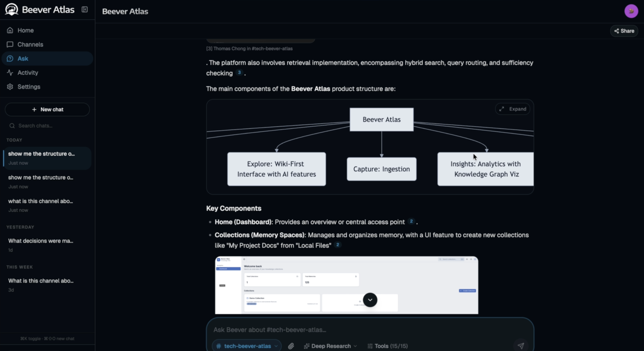Open the Deep Research mode dropdown
This screenshot has height=351, width=644.
pos(330,346)
